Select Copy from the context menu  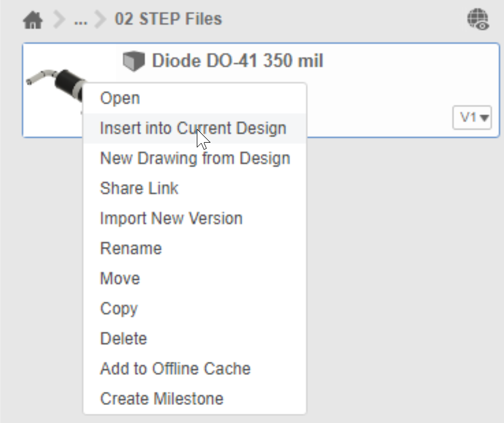click(119, 309)
